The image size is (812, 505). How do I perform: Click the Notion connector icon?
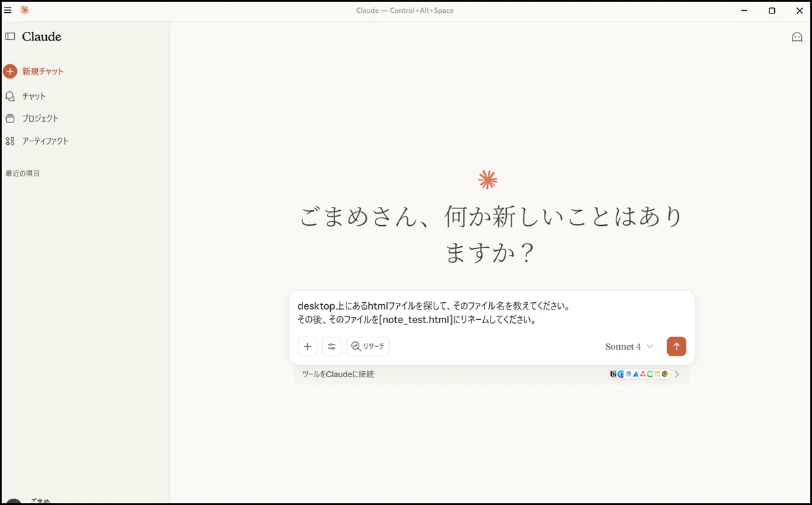tap(613, 374)
